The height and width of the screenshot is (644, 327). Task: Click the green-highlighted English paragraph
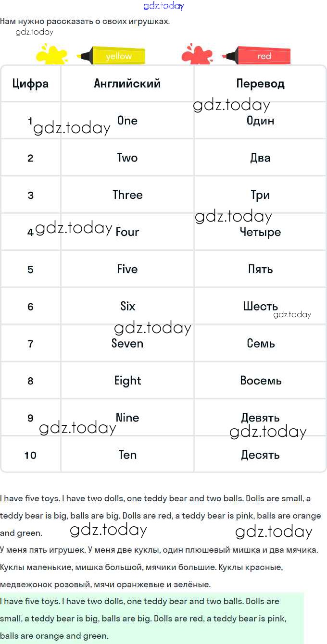pos(144,619)
